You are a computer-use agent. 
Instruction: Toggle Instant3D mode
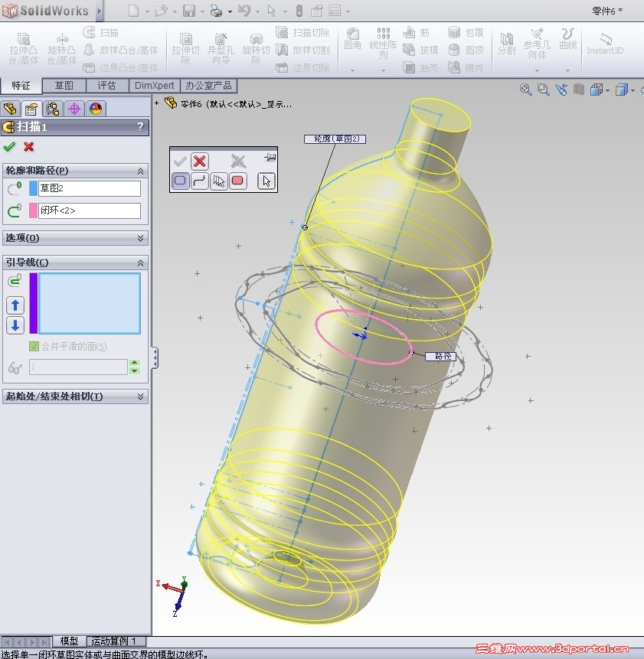coord(605,44)
